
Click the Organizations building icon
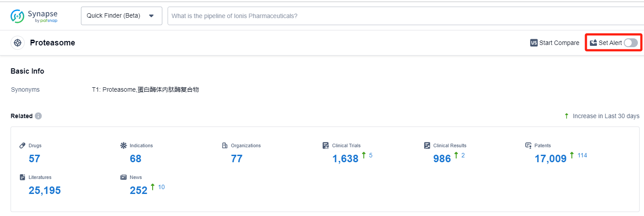pyautogui.click(x=225, y=145)
